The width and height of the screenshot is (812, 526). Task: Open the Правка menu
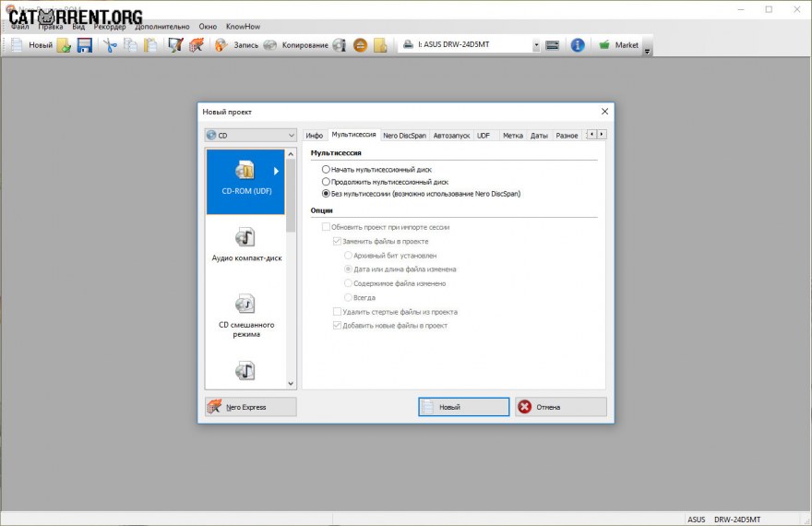point(50,27)
